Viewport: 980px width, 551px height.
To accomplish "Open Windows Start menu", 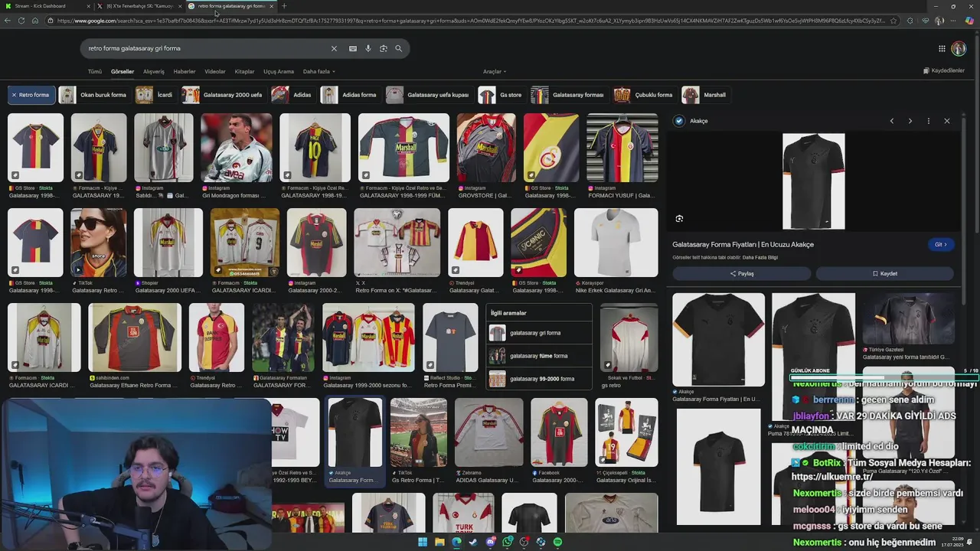I will pyautogui.click(x=423, y=542).
